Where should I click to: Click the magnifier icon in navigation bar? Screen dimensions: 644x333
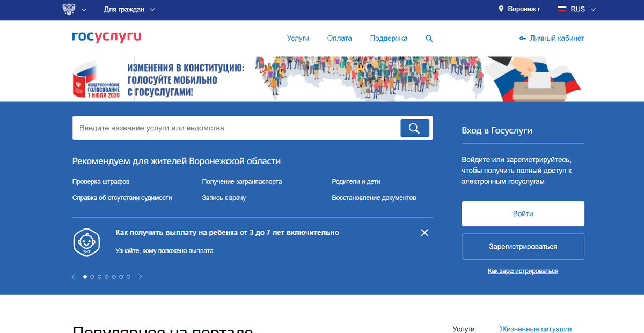point(429,39)
